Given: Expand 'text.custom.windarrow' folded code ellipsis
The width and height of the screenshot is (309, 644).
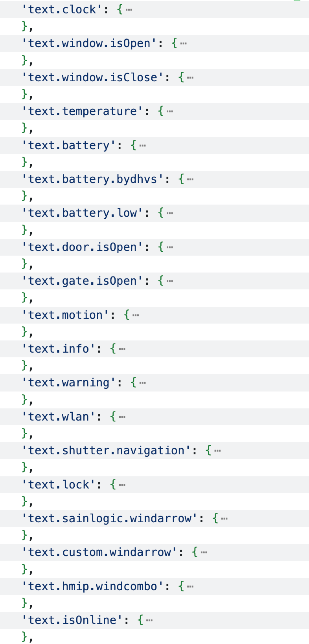Looking at the screenshot, I should [204, 553].
